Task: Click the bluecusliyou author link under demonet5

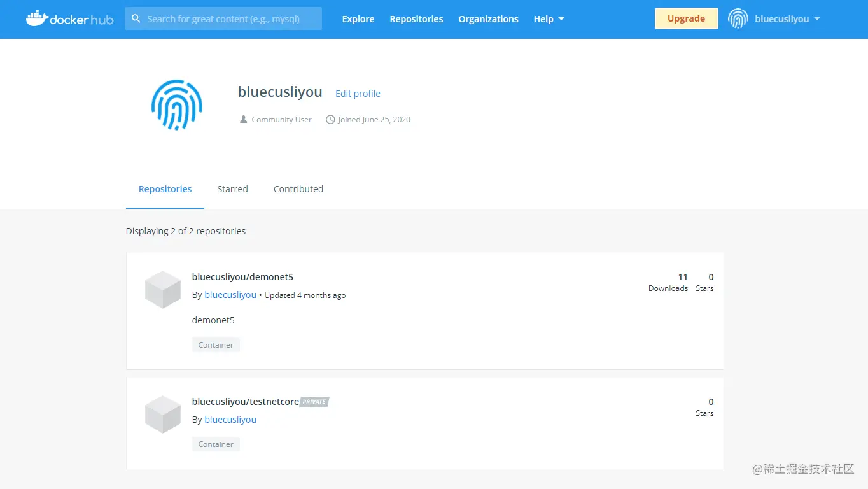Action: 230,295
